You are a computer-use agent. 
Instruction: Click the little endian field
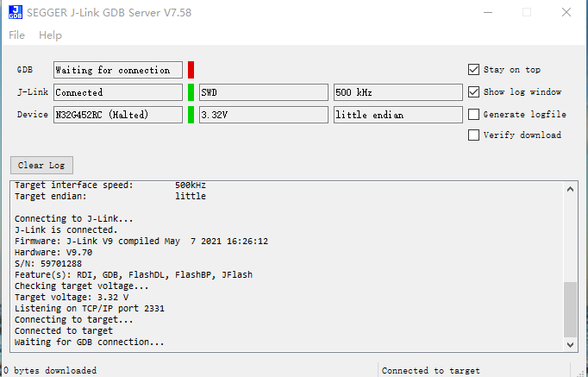pyautogui.click(x=397, y=115)
